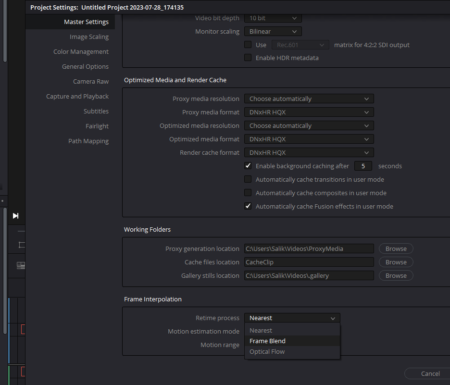This screenshot has height=385, width=450.
Task: Open Video bit depth dropdown
Action: tap(273, 18)
